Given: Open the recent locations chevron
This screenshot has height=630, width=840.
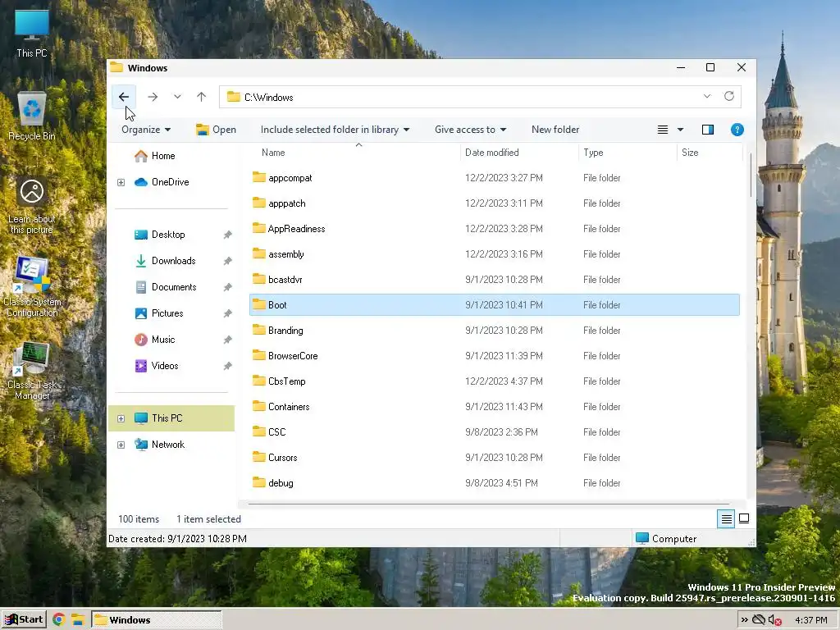Looking at the screenshot, I should [x=177, y=97].
